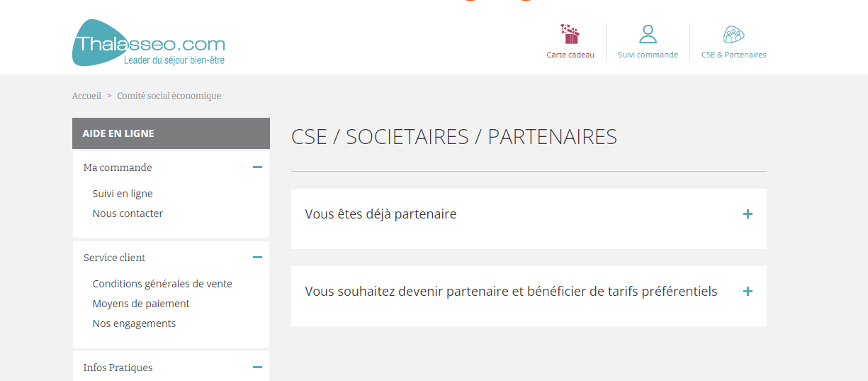868x381 pixels.
Task: Click the Comité social économique breadcrumb
Action: (169, 96)
